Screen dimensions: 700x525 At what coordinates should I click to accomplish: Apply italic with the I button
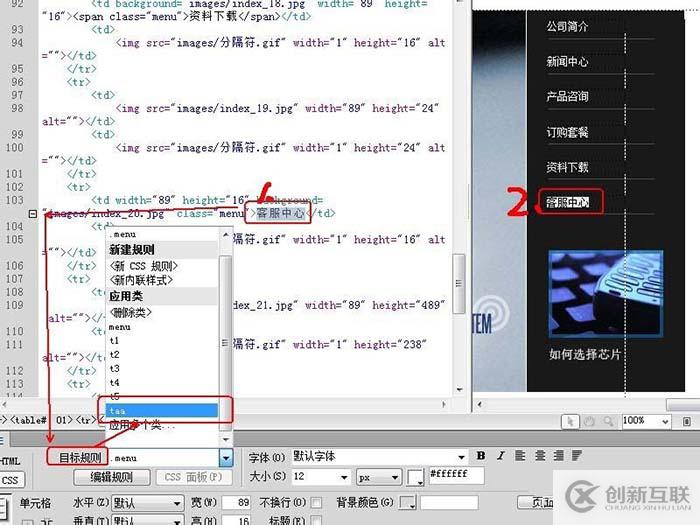(x=501, y=456)
